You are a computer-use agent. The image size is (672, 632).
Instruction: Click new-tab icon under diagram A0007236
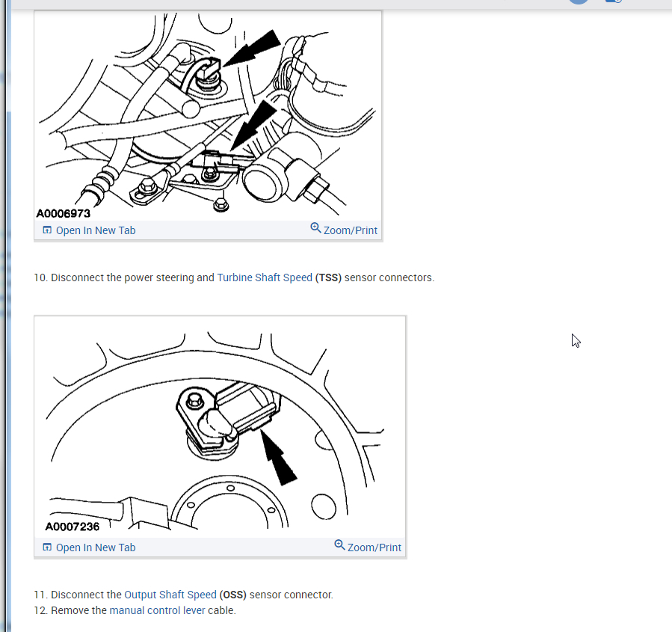coord(47,547)
